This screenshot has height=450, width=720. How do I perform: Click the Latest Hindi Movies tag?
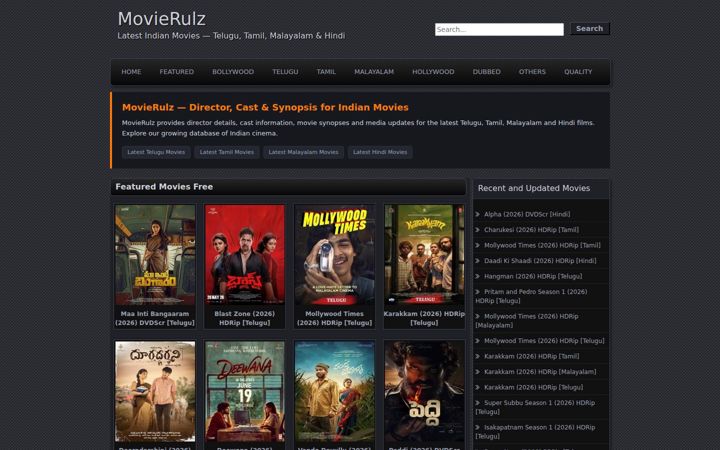380,152
